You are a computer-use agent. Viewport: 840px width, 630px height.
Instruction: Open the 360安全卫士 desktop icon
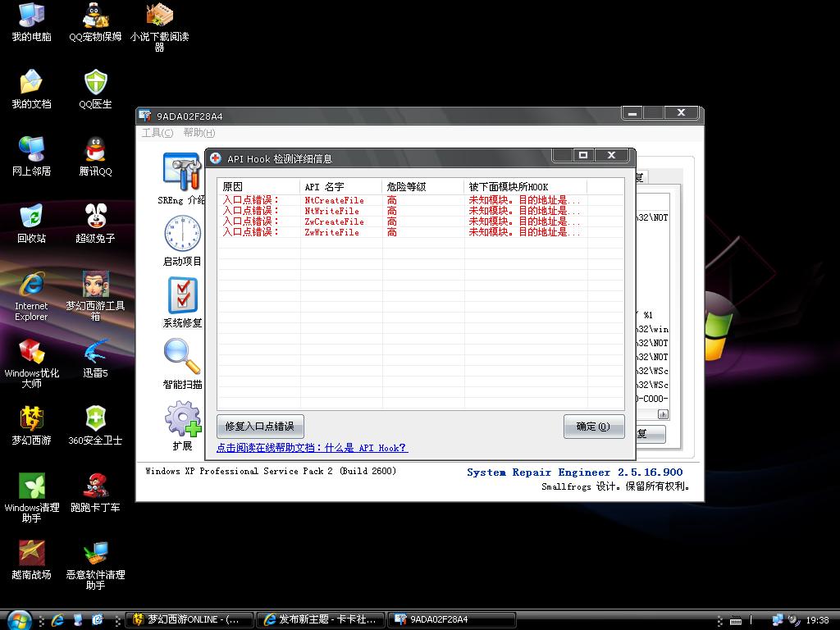[96, 419]
